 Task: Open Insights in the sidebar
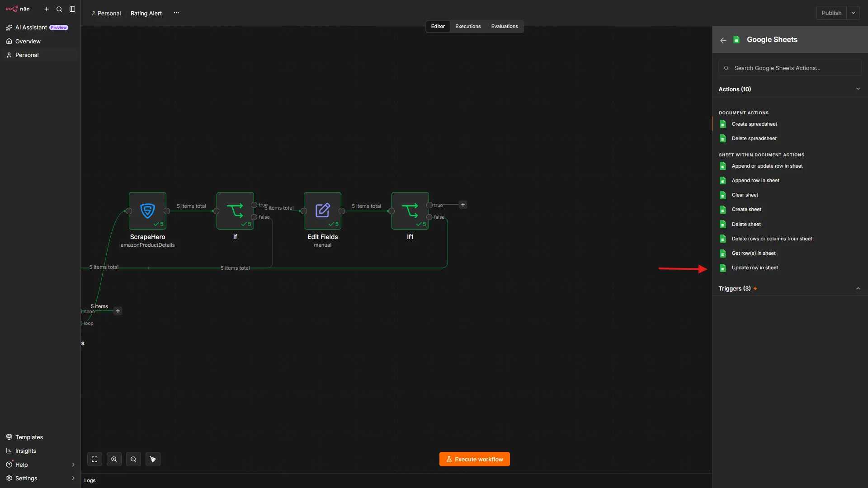[x=40, y=450]
